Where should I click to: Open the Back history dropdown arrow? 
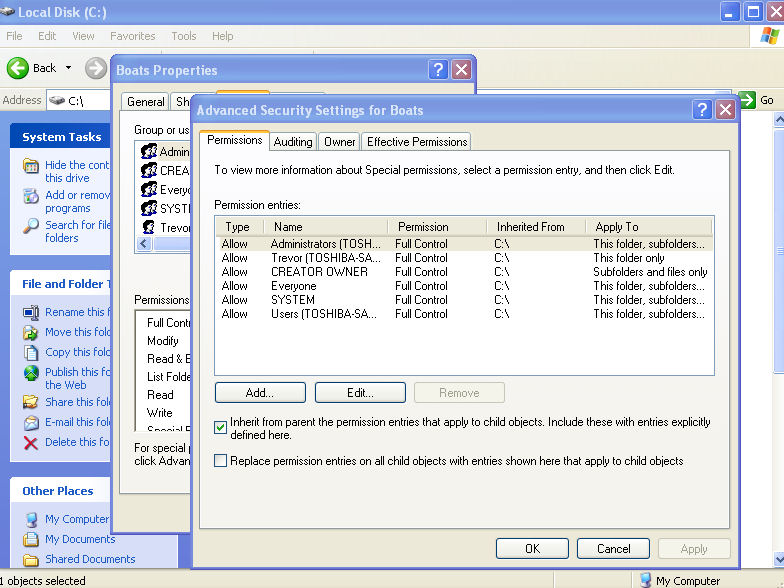[x=68, y=68]
